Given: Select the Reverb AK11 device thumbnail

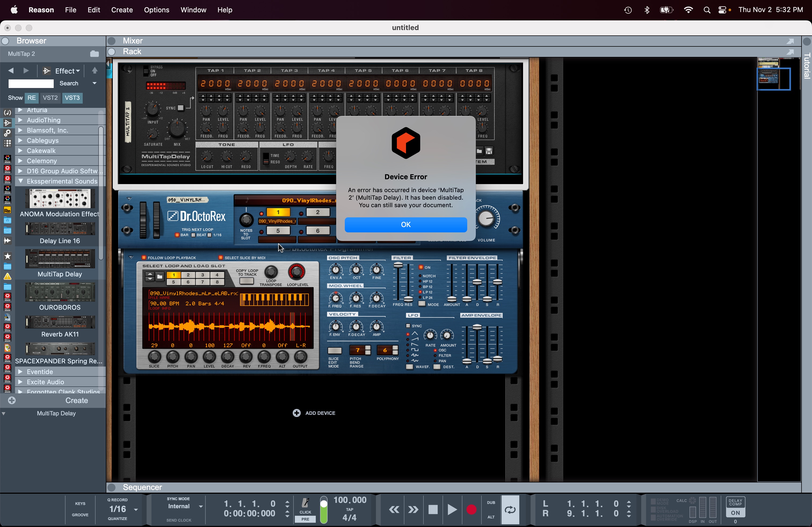Looking at the screenshot, I should [x=60, y=322].
